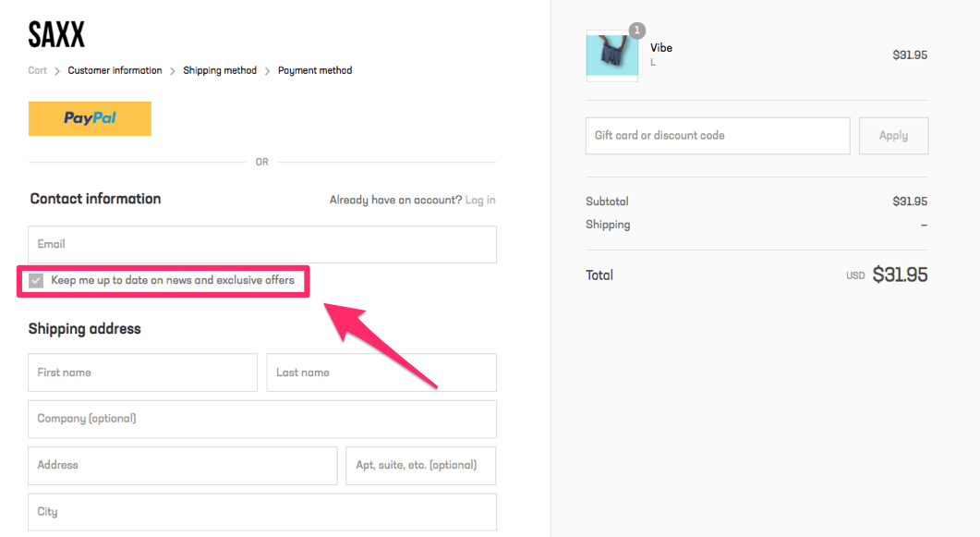Focus the Apt, suite, etc. field

[x=420, y=466]
